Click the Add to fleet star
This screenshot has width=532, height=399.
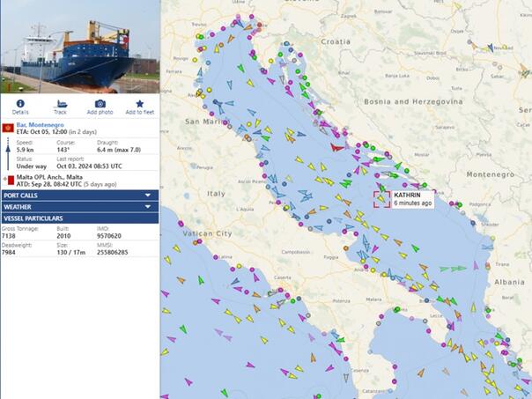point(139,104)
